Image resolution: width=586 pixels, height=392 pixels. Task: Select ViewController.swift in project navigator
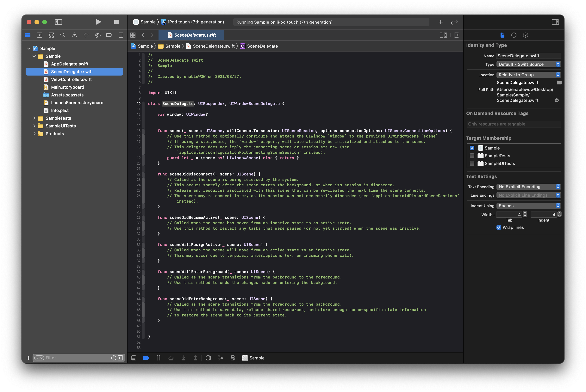click(x=71, y=79)
